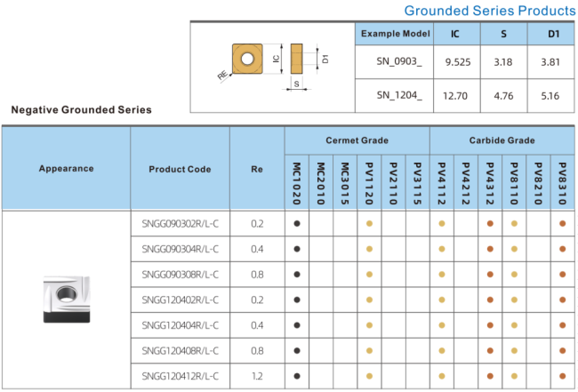The image size is (578, 392).
Task: Click the yellow PV1120 dot for SNGG090304R/L-C
Action: [369, 249]
